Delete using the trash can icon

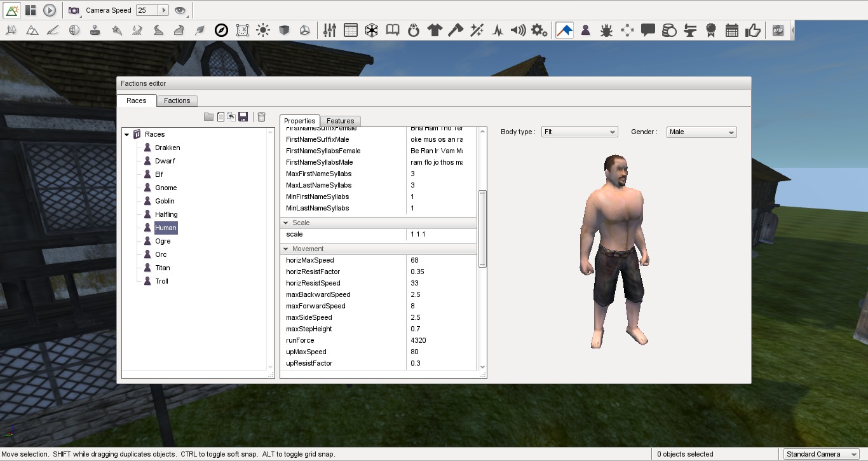coord(261,116)
